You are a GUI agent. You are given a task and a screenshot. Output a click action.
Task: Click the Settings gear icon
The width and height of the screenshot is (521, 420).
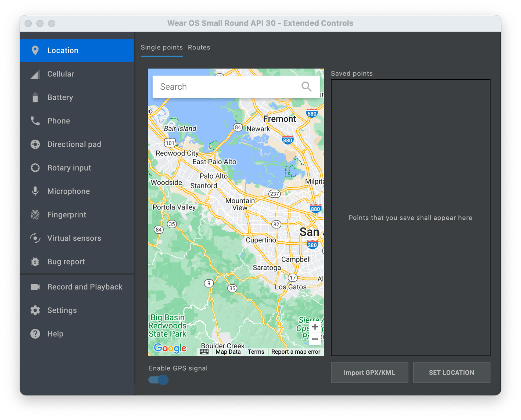[35, 310]
